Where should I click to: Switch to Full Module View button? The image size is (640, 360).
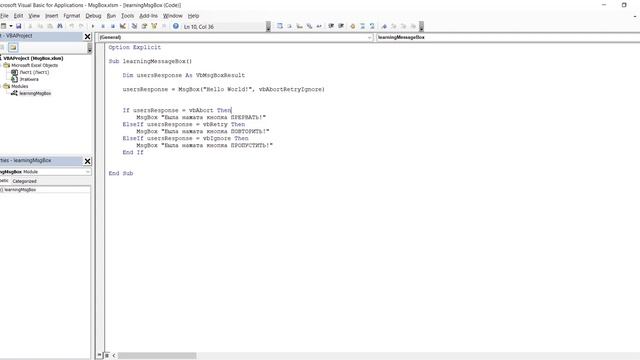107,356
